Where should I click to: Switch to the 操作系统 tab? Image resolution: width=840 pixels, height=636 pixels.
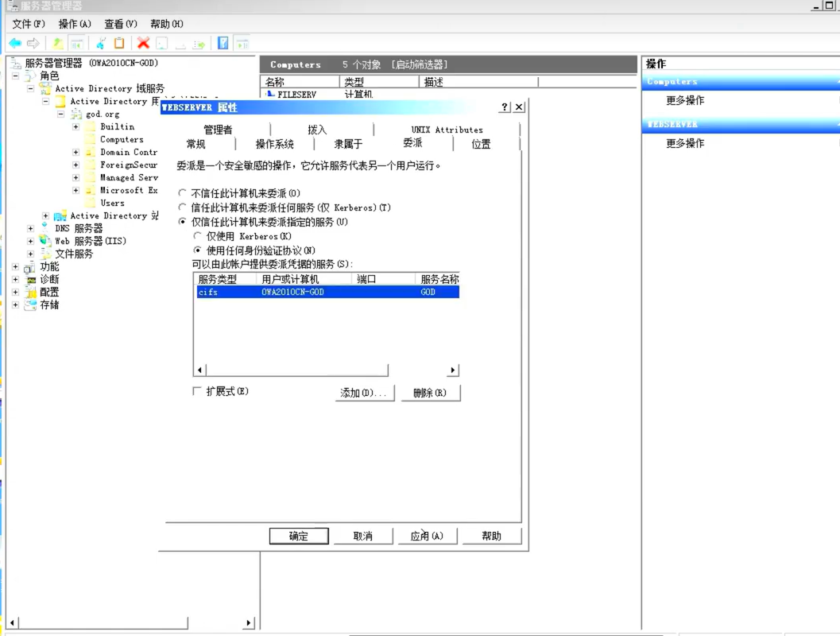pos(274,144)
